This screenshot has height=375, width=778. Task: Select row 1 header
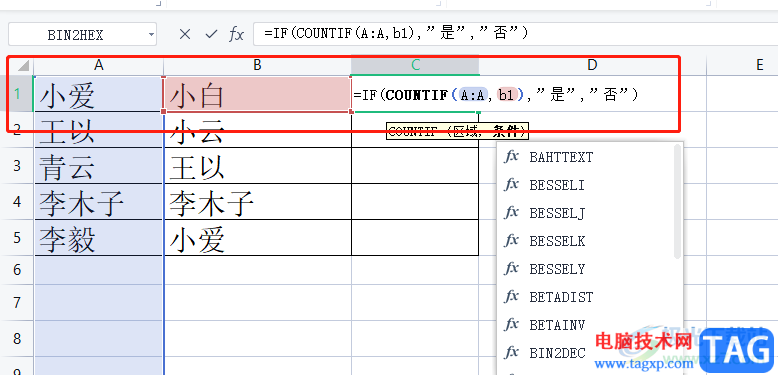[x=17, y=93]
